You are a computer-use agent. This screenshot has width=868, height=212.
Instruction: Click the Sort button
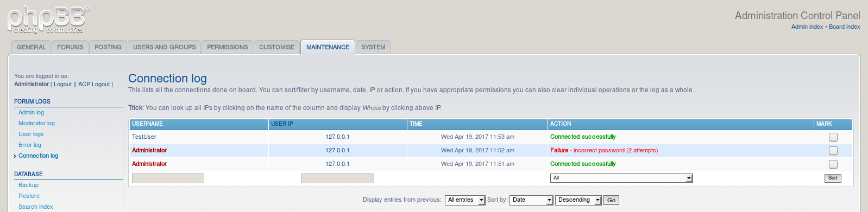point(833,178)
